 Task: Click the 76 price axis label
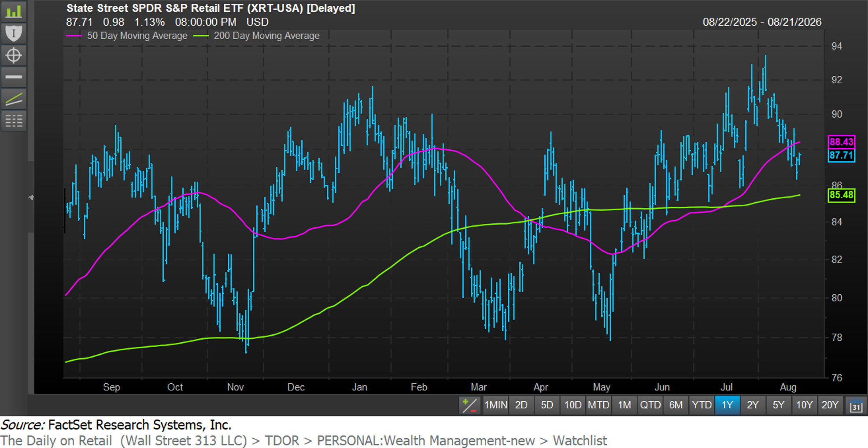tap(837, 378)
